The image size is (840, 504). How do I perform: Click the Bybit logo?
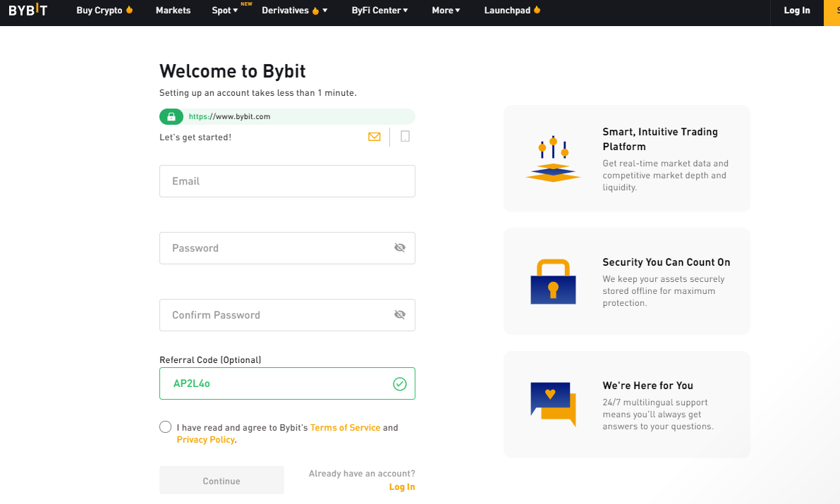pyautogui.click(x=28, y=10)
